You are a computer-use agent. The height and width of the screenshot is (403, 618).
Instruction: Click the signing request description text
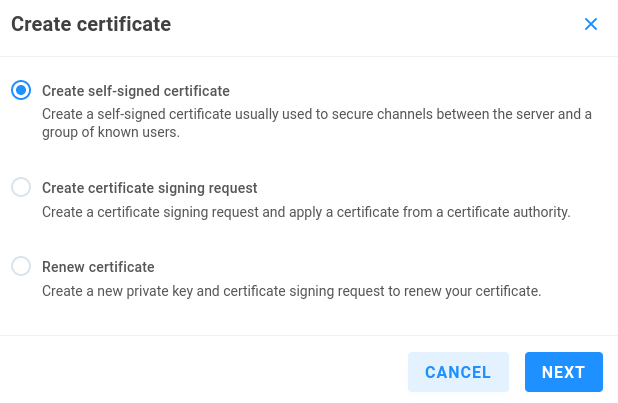pos(305,212)
